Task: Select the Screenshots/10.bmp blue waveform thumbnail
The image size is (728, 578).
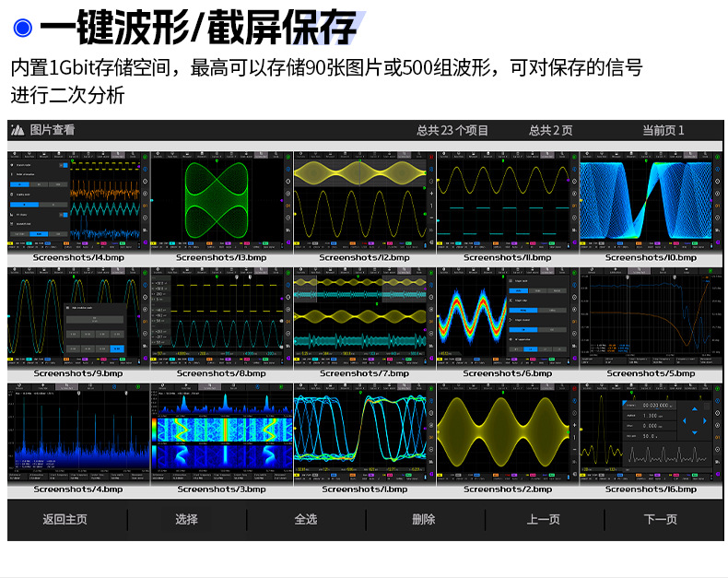Action: pos(651,202)
